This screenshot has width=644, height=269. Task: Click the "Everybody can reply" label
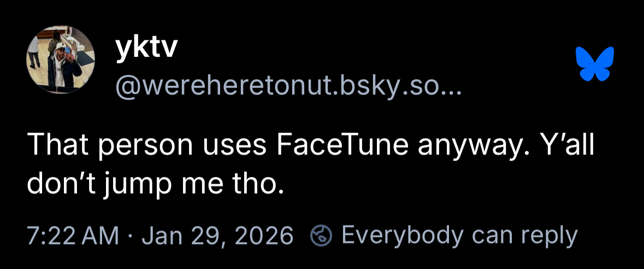coord(459,235)
